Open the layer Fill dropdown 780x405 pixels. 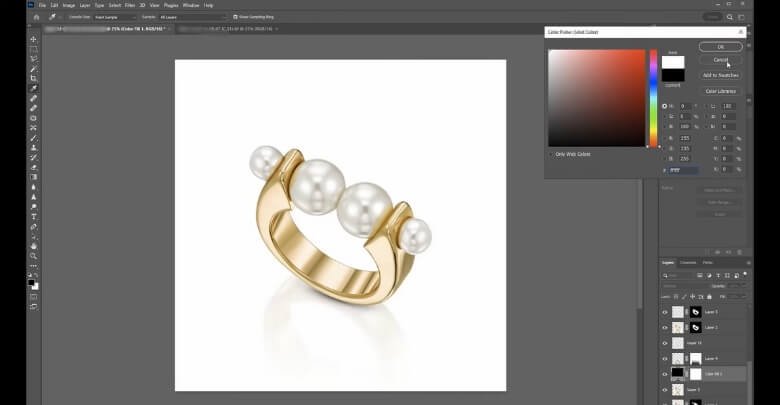pyautogui.click(x=737, y=297)
